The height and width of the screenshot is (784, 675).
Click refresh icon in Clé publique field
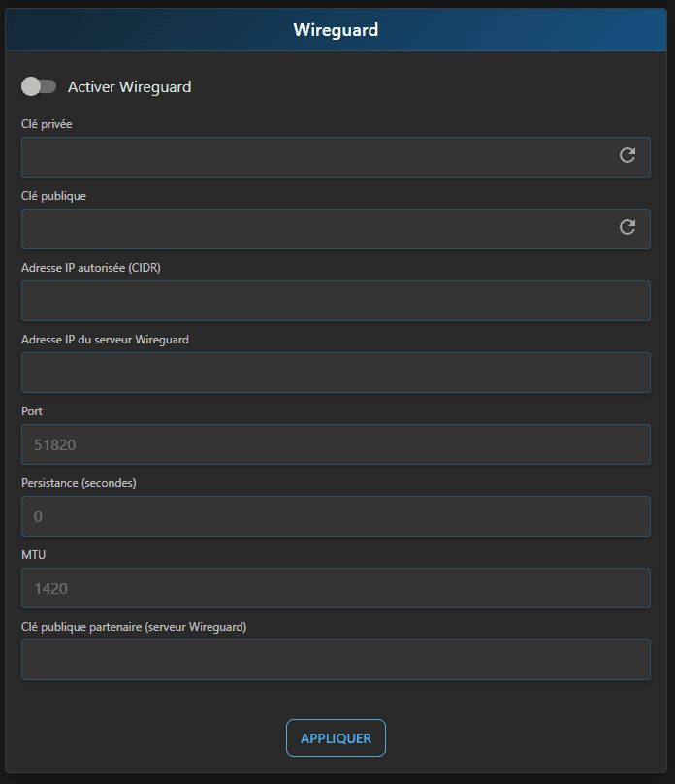coord(627,227)
